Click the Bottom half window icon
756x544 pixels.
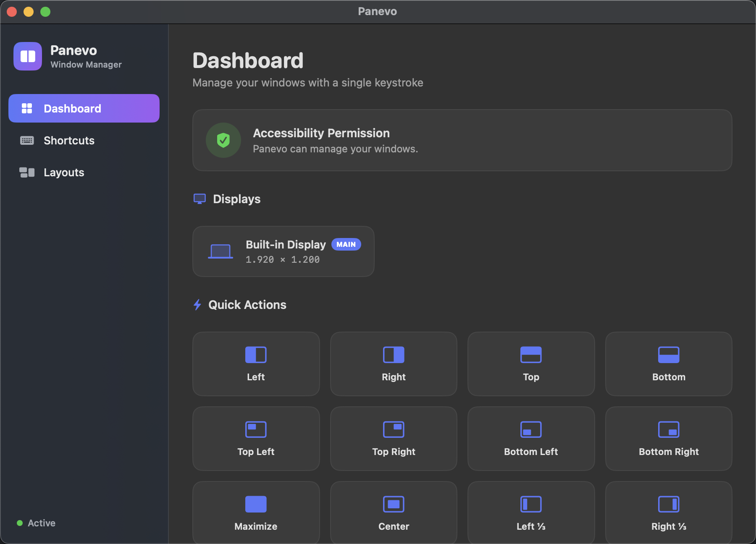coord(669,355)
